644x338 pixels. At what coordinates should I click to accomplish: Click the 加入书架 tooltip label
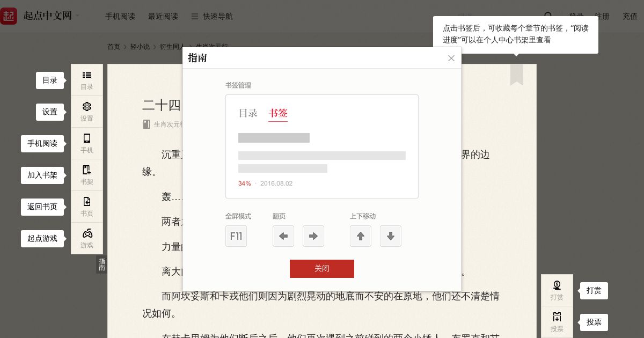tap(42, 175)
